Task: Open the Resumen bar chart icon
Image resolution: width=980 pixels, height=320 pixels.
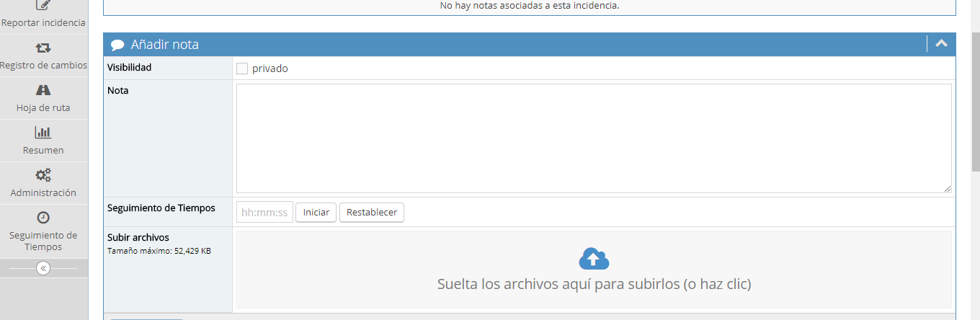Action: 43,133
